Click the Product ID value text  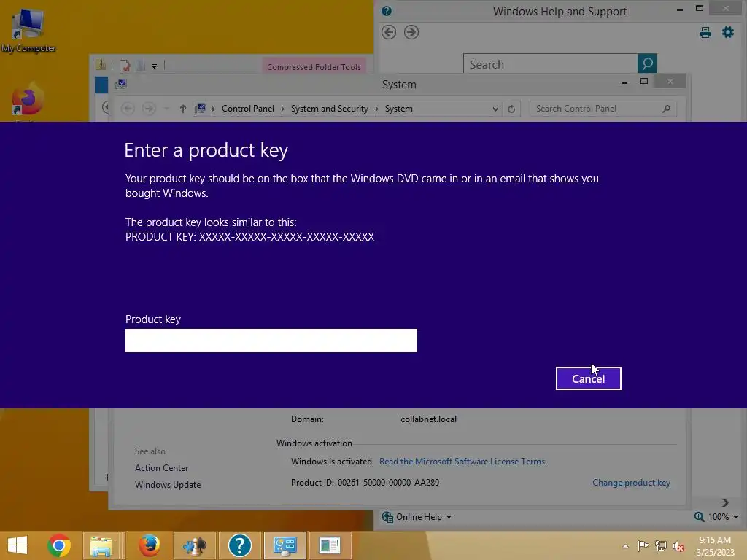click(x=388, y=483)
